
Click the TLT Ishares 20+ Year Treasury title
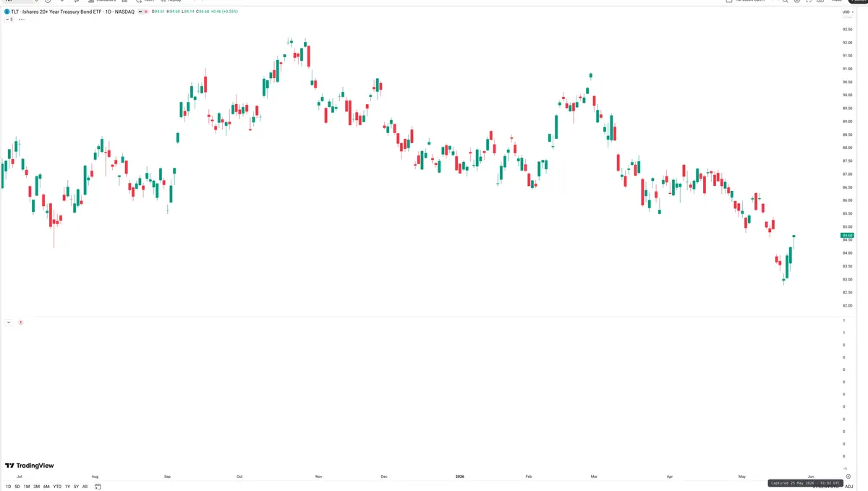pos(73,12)
